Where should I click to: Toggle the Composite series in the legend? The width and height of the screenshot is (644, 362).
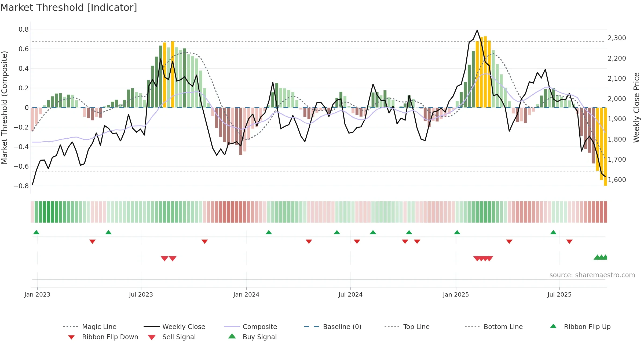pos(250,327)
